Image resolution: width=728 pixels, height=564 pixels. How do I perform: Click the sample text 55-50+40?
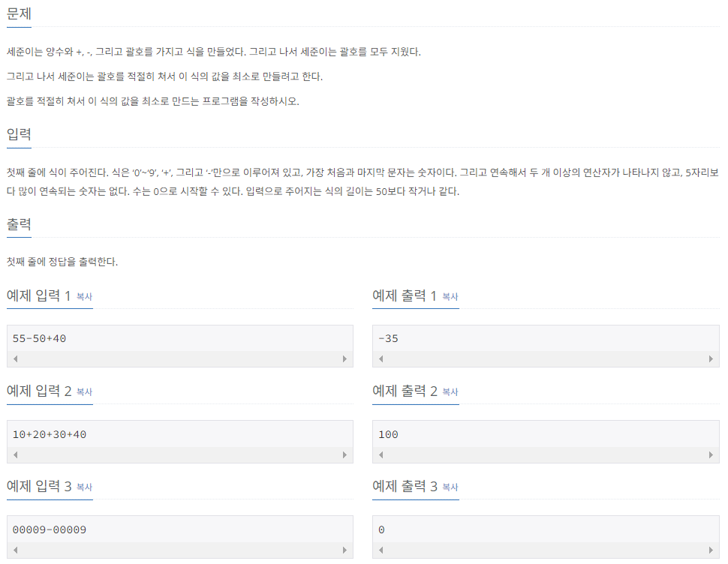click(x=39, y=338)
